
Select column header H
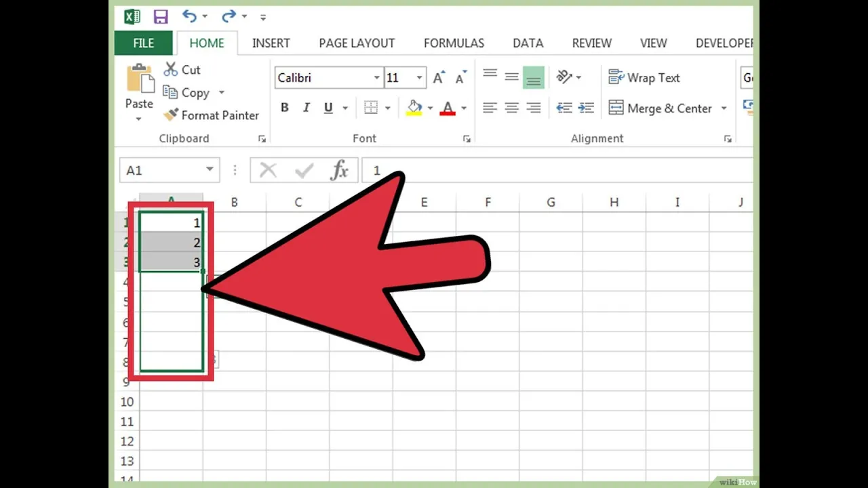click(614, 202)
